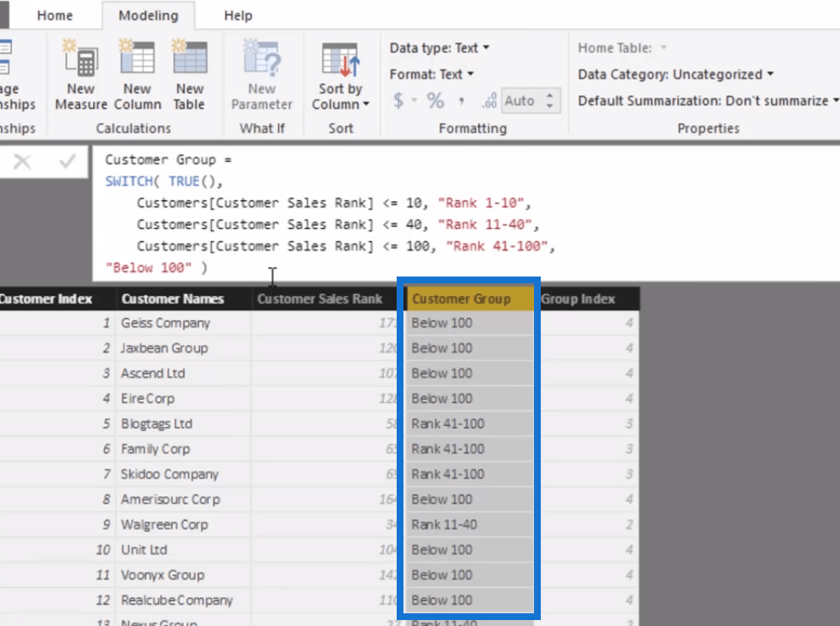Image resolution: width=840 pixels, height=626 pixels.
Task: Open Default Summarization dropdown
Action: (708, 101)
